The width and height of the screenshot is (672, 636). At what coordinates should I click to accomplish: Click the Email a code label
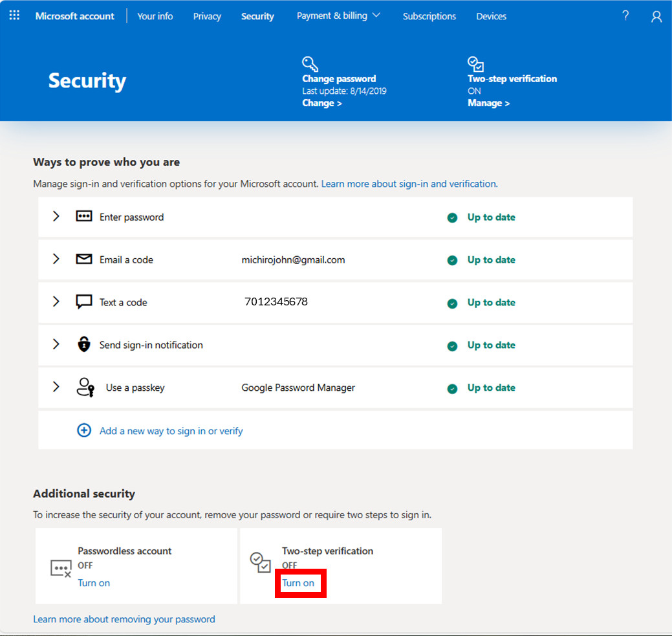pyautogui.click(x=126, y=260)
